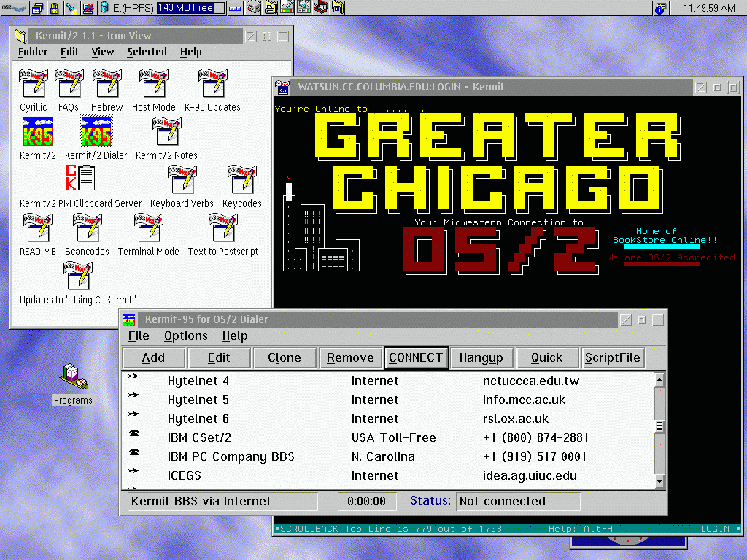The width and height of the screenshot is (747, 560).
Task: Click the ScriptFile button
Action: [x=613, y=357]
